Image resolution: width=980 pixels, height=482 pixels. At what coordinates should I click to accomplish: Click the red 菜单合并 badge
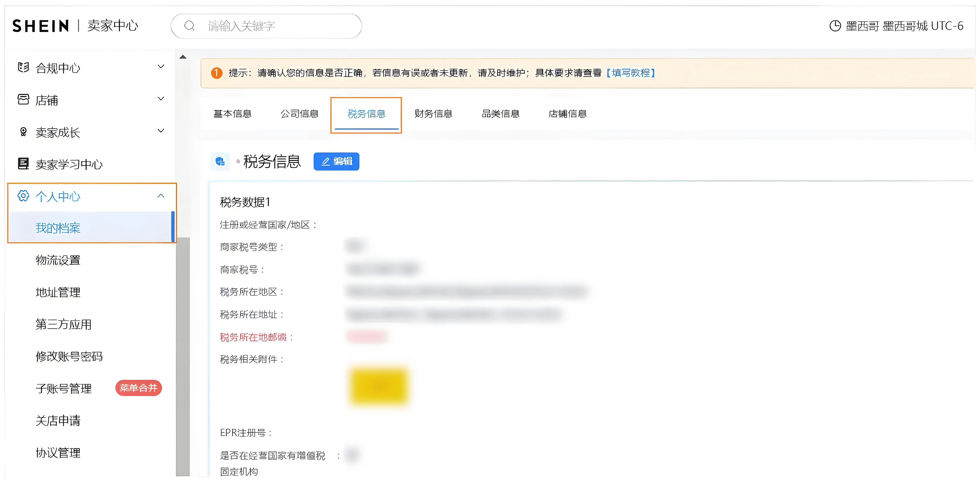tap(138, 388)
